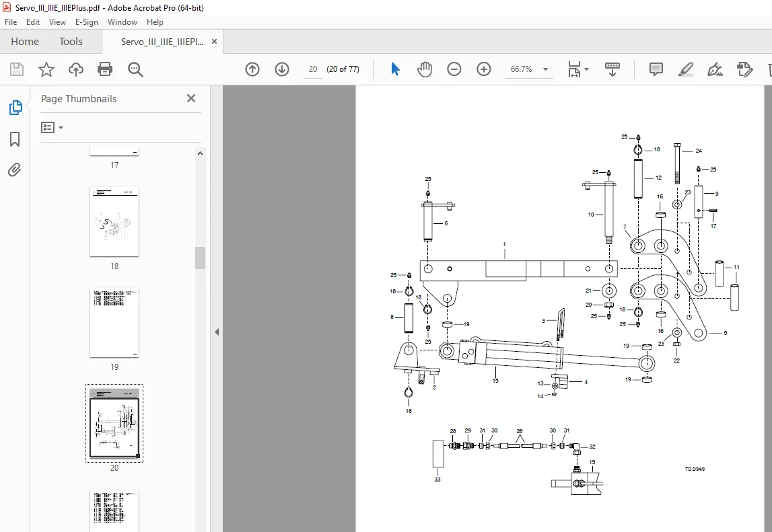Open the zoom level dropdown arrow

(x=546, y=69)
